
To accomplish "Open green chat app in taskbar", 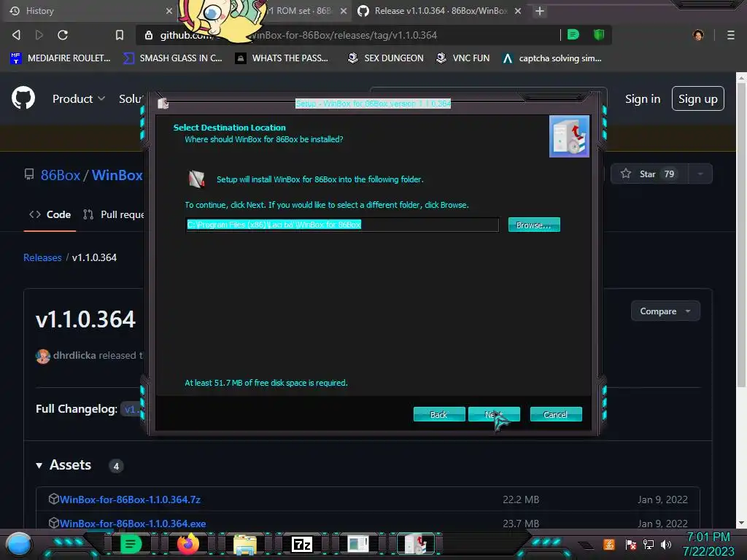I will (x=131, y=544).
